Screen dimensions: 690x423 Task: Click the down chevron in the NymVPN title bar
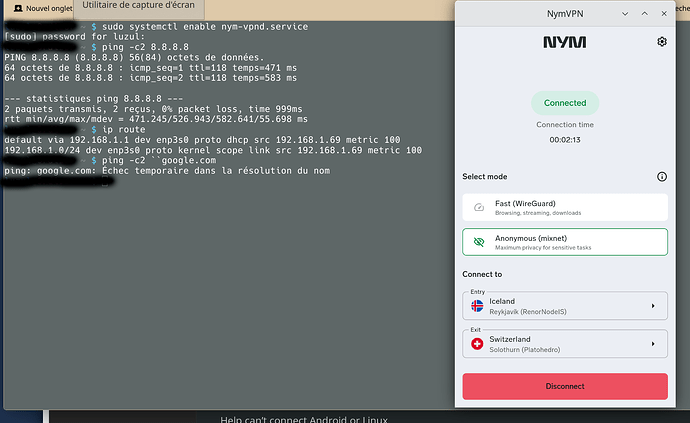(625, 14)
